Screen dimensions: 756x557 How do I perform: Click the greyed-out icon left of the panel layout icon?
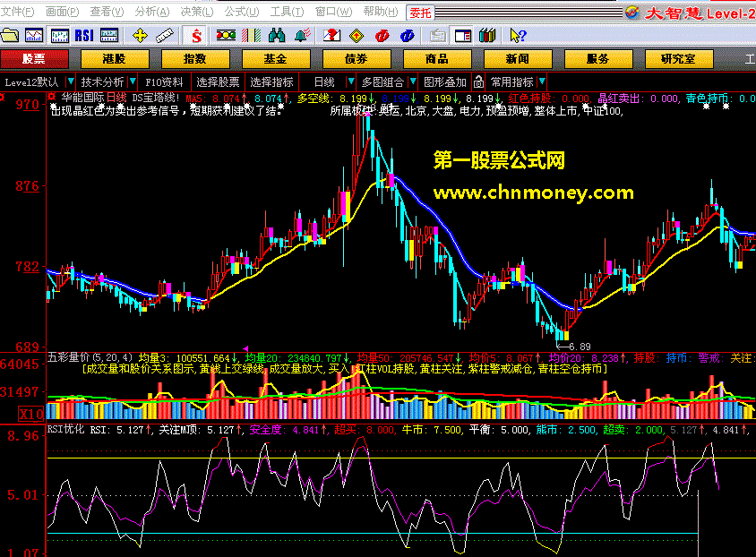[x=438, y=36]
